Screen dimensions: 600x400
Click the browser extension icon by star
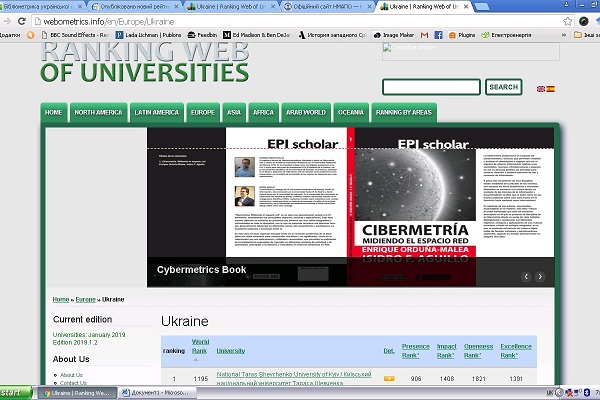584,21
